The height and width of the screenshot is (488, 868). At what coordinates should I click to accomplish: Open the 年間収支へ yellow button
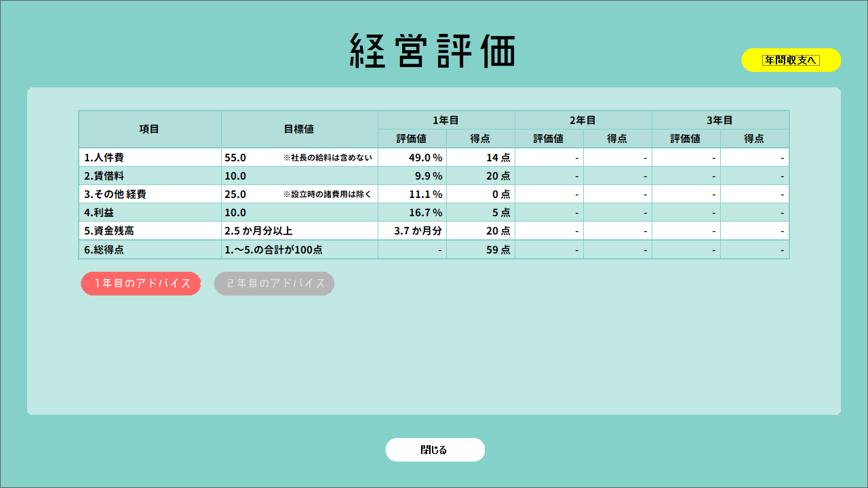click(791, 60)
